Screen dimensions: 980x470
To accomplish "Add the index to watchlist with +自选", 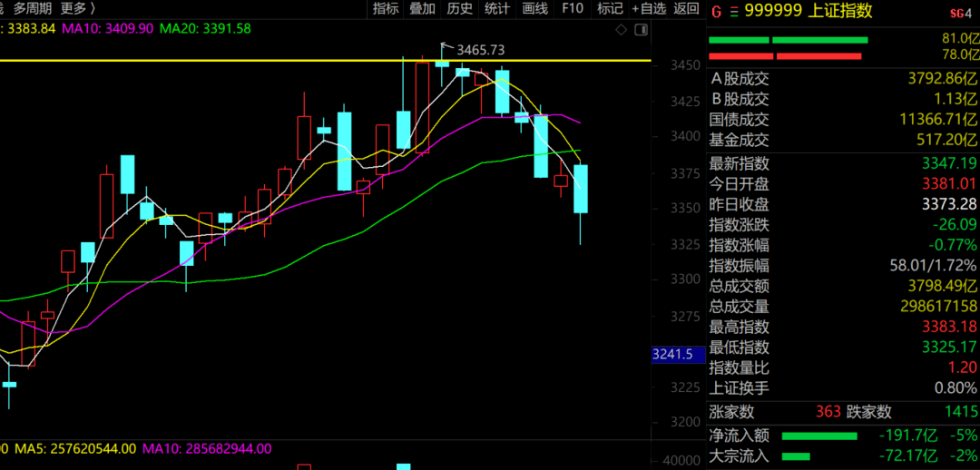I will [x=647, y=9].
